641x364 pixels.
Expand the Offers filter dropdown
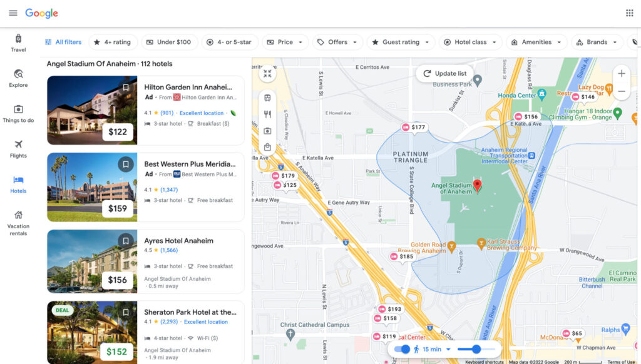point(337,42)
